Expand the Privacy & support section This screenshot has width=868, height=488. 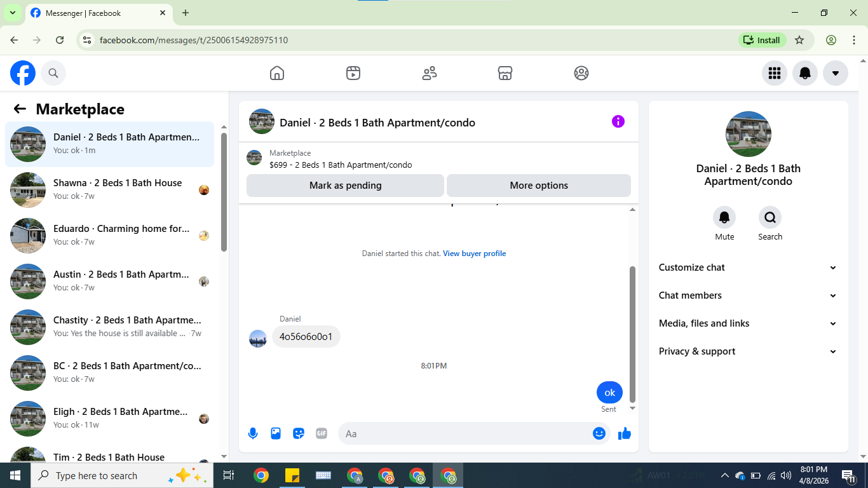pyautogui.click(x=749, y=351)
